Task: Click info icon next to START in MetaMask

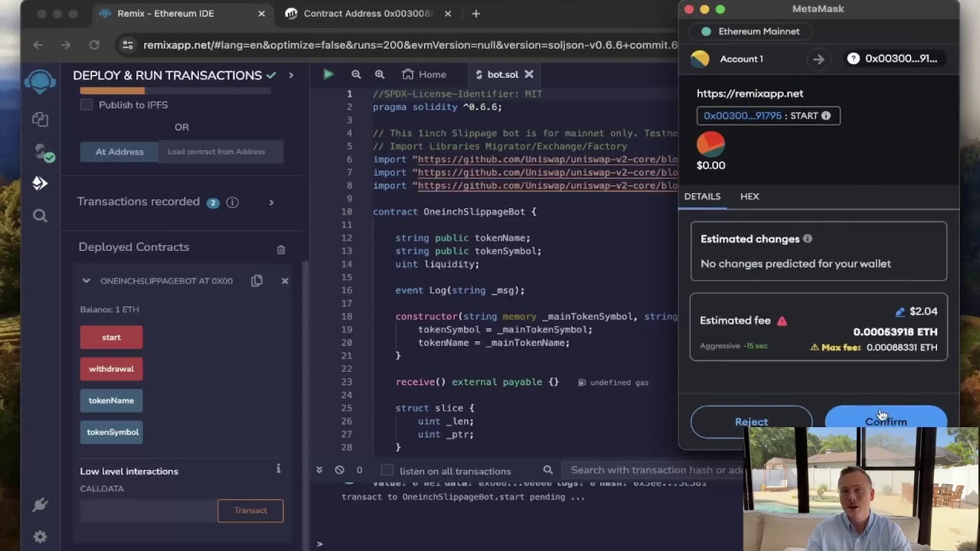Action: click(x=826, y=116)
